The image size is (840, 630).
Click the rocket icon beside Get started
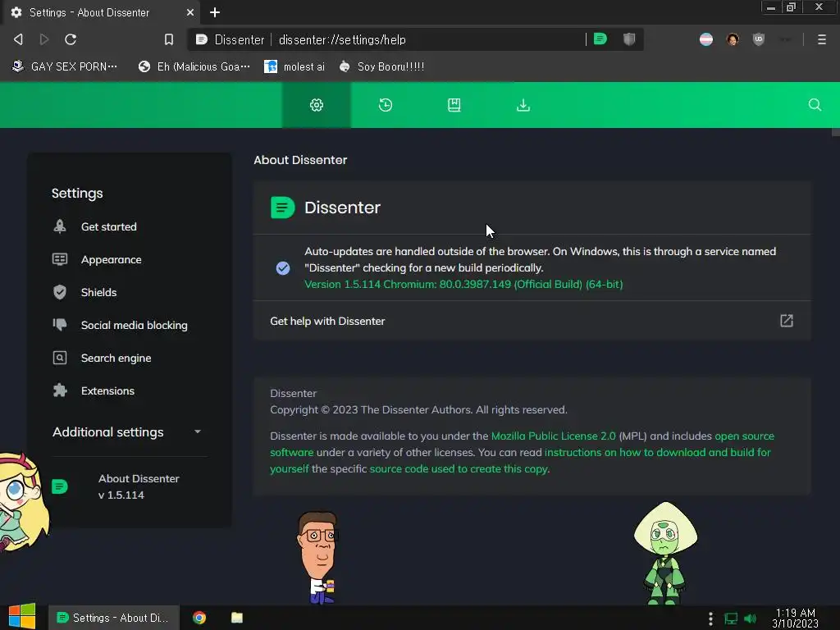(60, 226)
